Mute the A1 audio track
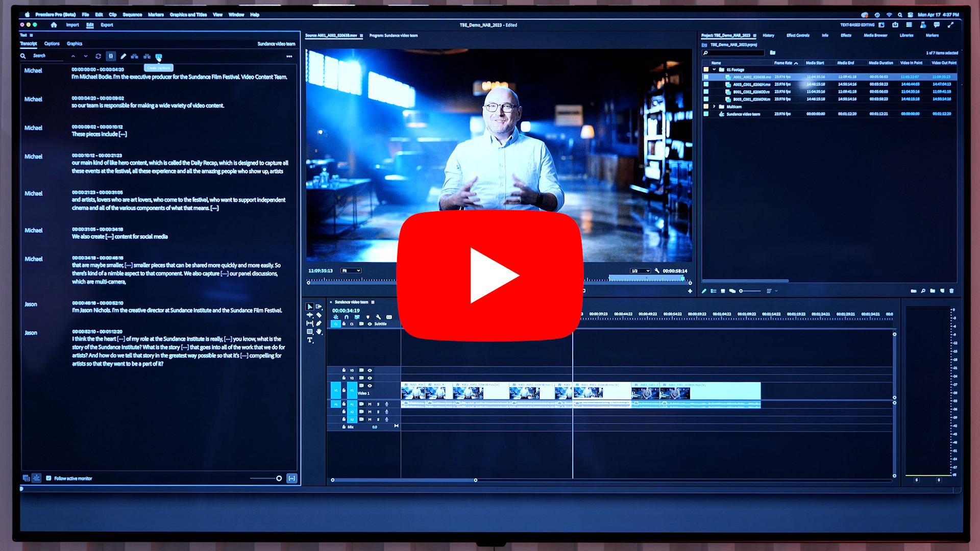980x551 pixels. point(370,404)
